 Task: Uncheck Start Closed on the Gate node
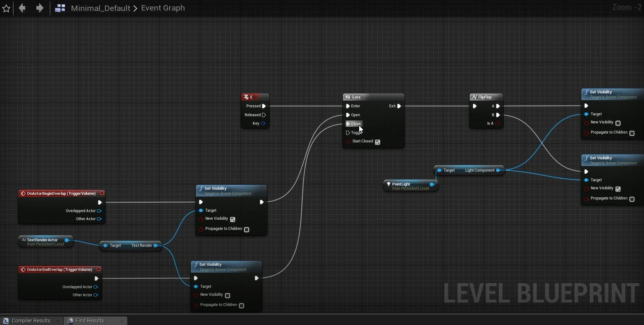(x=378, y=142)
